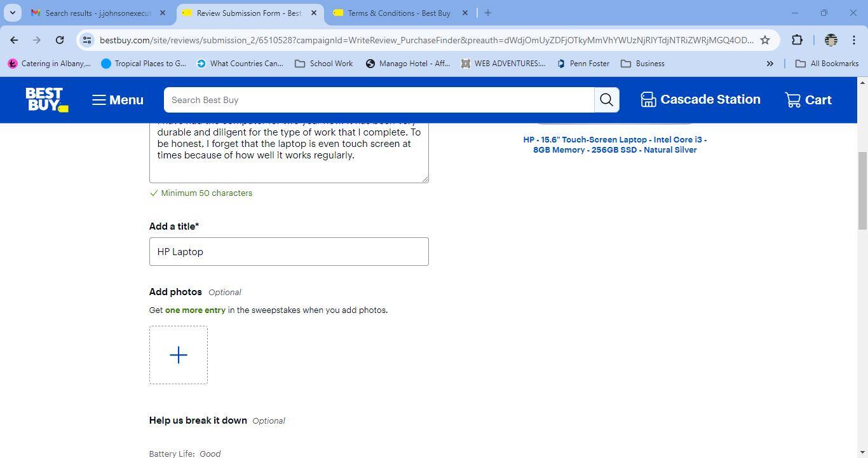Screen dimensions: 868x458
Task: Click the browser profile avatar
Action: 831,39
